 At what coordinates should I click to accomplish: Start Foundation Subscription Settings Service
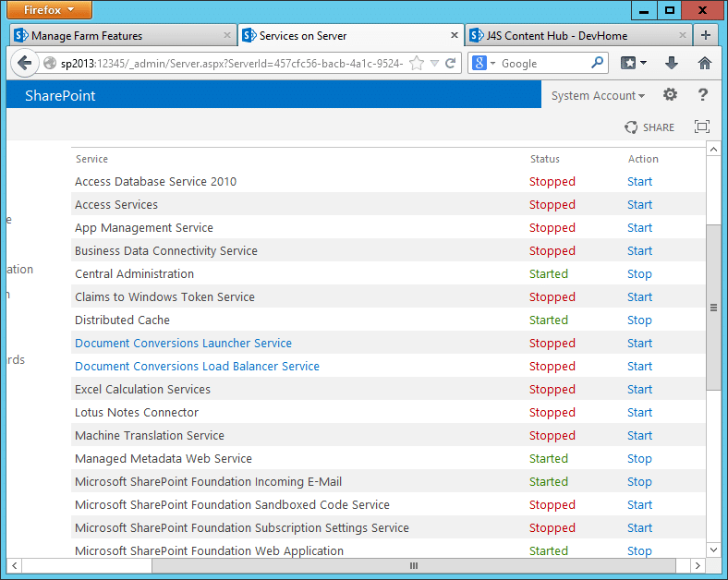coord(639,527)
